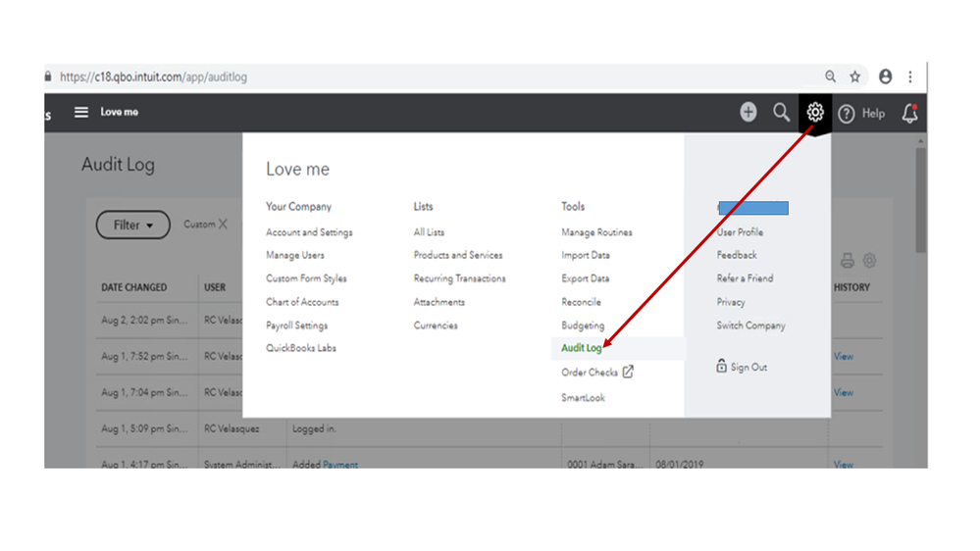980x551 pixels.
Task: Open Account and Settings
Action: (x=309, y=232)
